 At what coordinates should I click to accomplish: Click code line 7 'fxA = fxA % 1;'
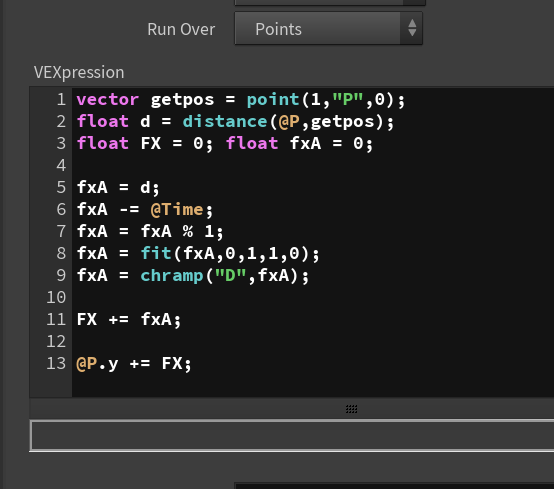(x=150, y=232)
